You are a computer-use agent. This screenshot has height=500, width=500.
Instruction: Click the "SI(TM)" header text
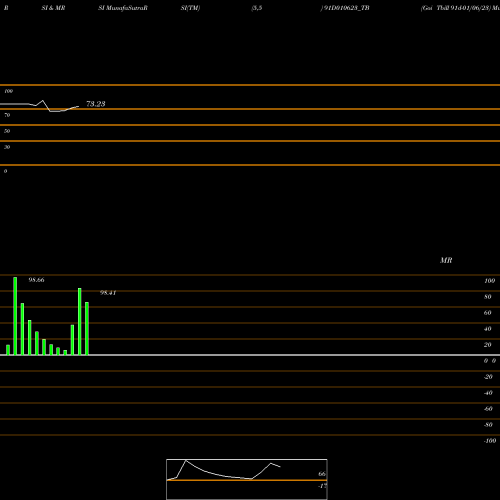pos(190,8)
